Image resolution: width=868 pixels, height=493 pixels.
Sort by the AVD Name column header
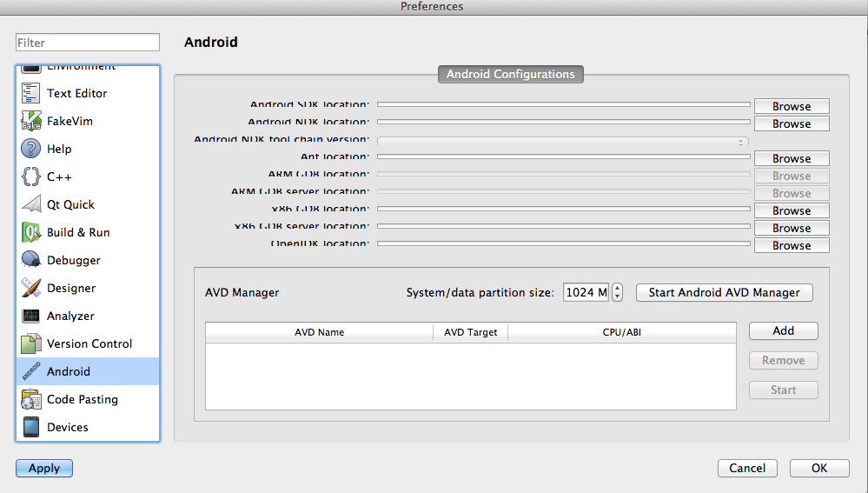point(319,332)
